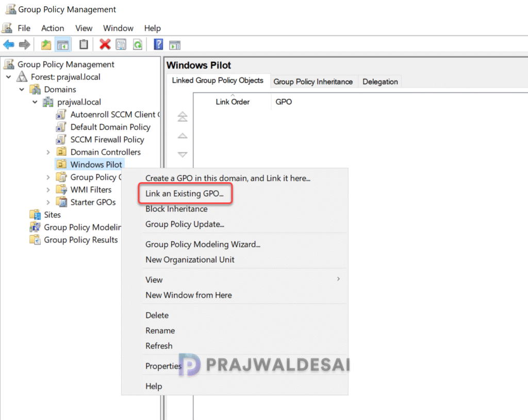528x420 pixels.
Task: Click the move link to top arrow
Action: pyautogui.click(x=183, y=117)
